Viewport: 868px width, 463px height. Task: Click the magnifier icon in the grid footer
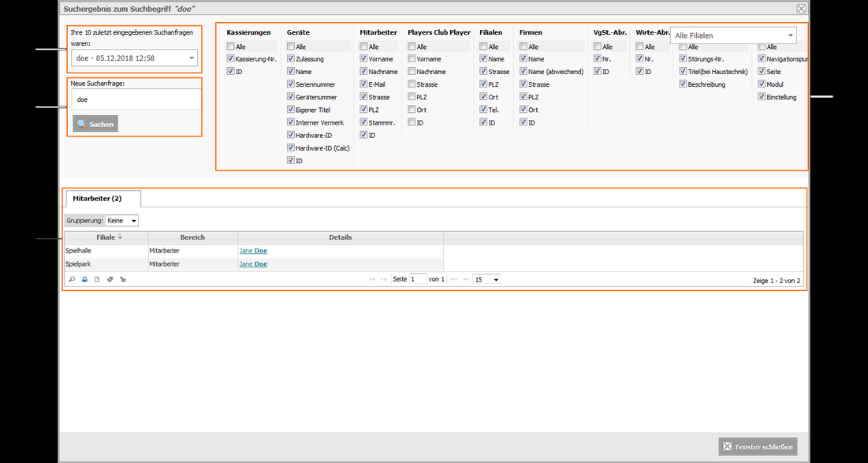(x=72, y=280)
